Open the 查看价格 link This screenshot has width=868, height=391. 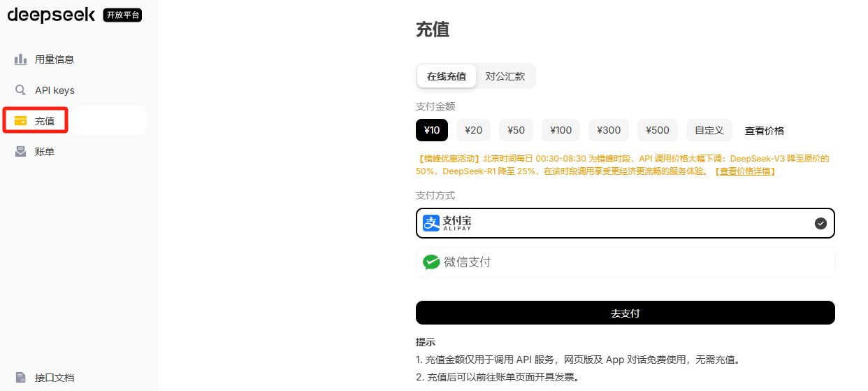[x=765, y=131]
